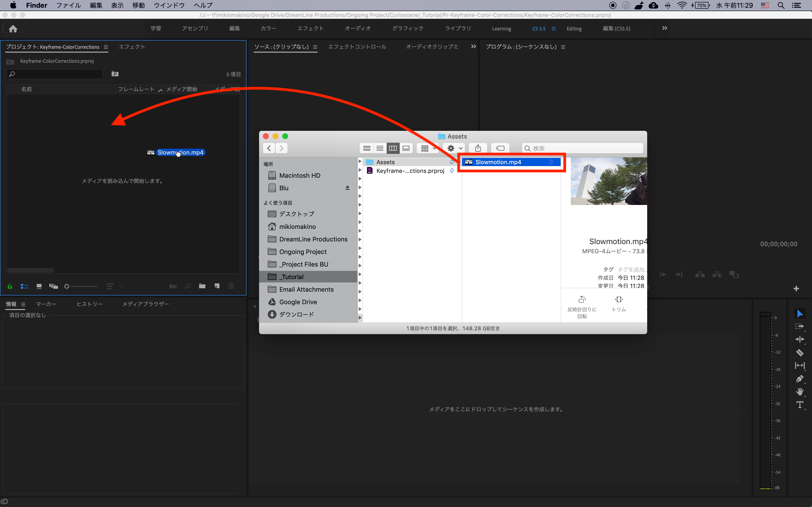The width and height of the screenshot is (812, 507).
Task: Choose the Type tool
Action: coord(800,405)
